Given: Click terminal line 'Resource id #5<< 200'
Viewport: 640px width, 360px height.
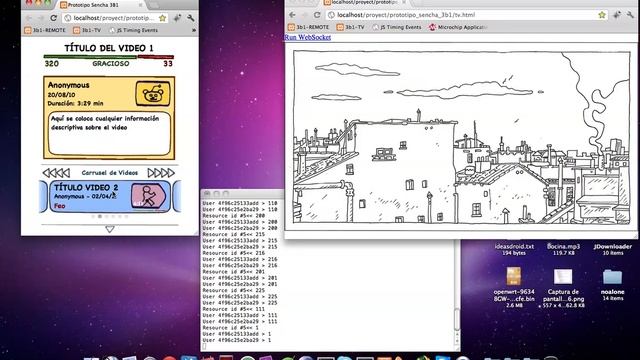Looking at the screenshot, I should coord(234,216).
